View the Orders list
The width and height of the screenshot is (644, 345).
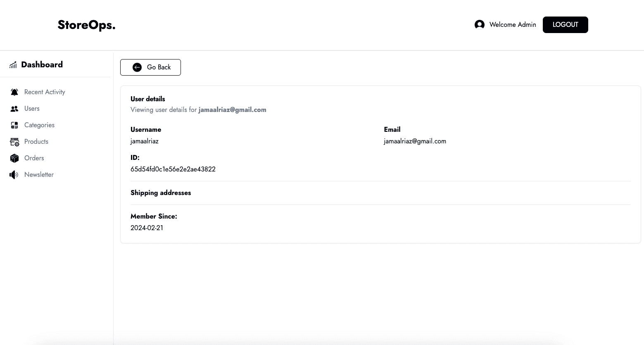[x=34, y=158]
